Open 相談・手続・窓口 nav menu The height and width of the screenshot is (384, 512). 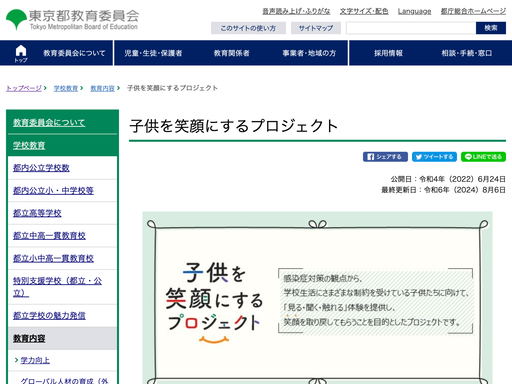[467, 53]
